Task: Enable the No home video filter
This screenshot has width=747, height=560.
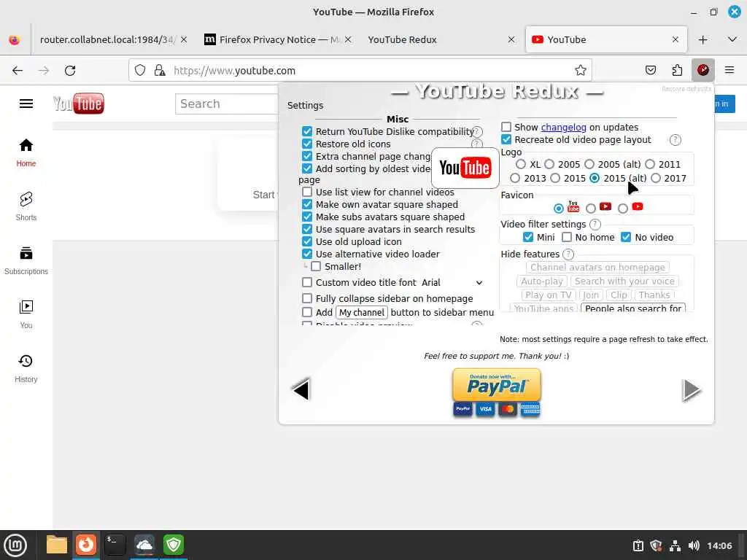Action: pyautogui.click(x=566, y=237)
